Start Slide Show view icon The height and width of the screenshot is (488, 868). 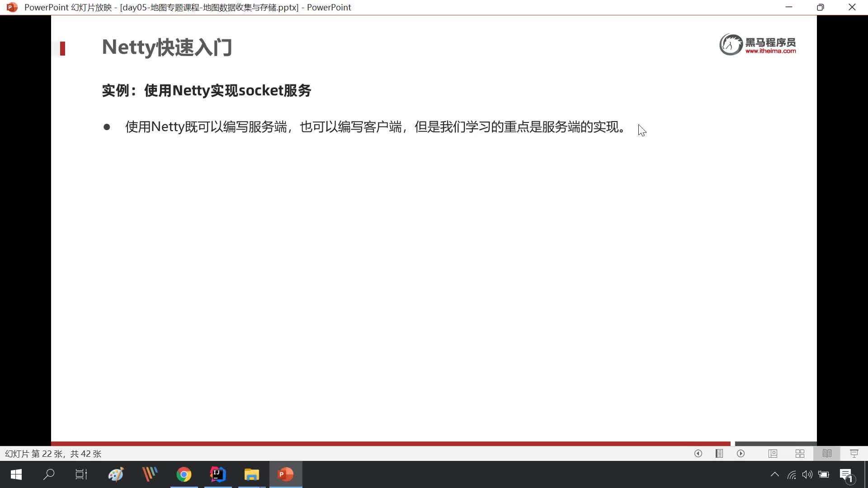coord(854,453)
